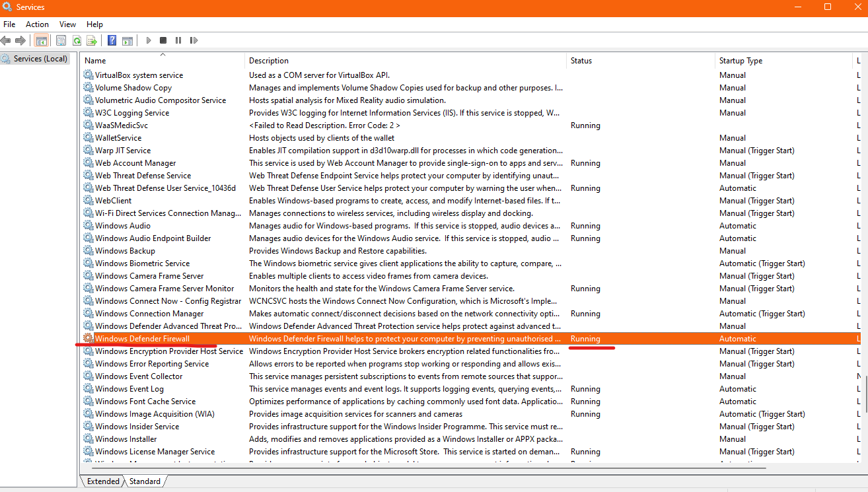
Task: Pause the selected service
Action: [178, 40]
